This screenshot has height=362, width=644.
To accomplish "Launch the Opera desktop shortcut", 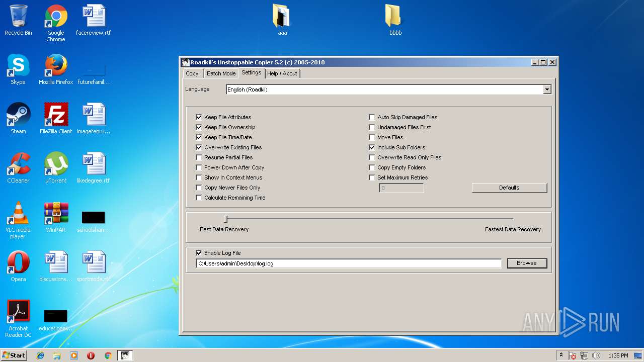I will [18, 266].
